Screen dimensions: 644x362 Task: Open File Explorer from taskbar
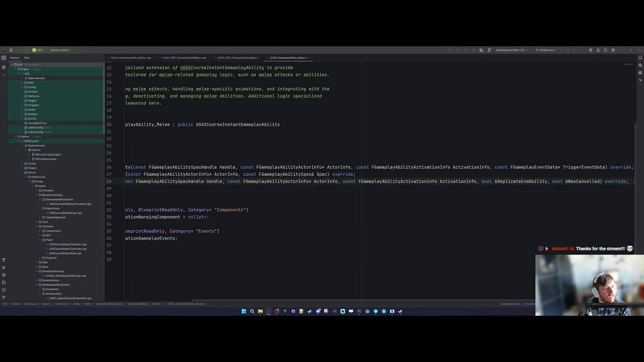click(x=260, y=311)
